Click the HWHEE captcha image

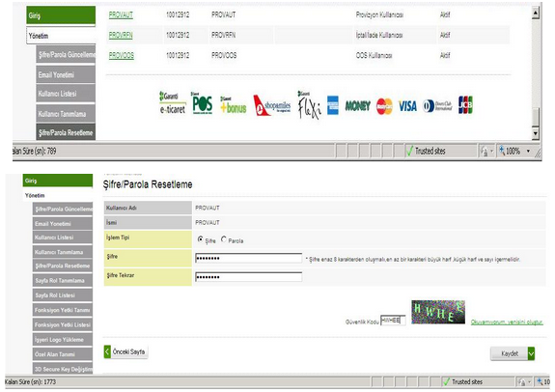pos(438,312)
